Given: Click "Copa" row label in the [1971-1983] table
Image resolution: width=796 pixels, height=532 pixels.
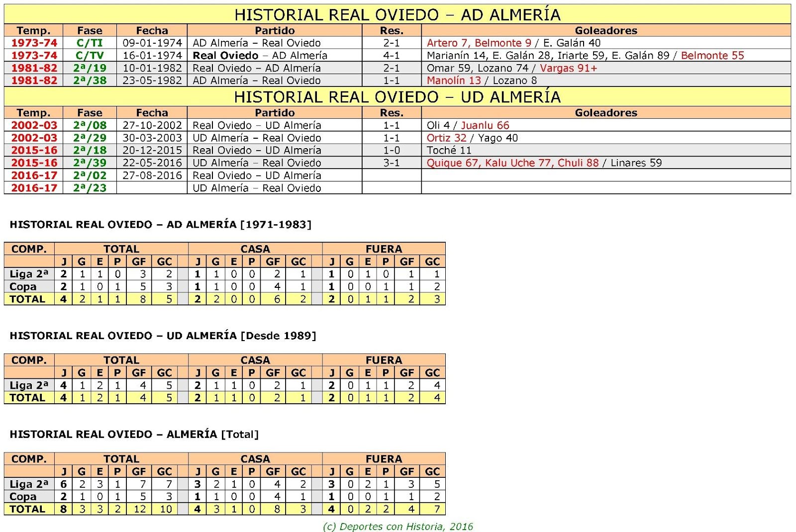Looking at the screenshot, I should 23,286.
